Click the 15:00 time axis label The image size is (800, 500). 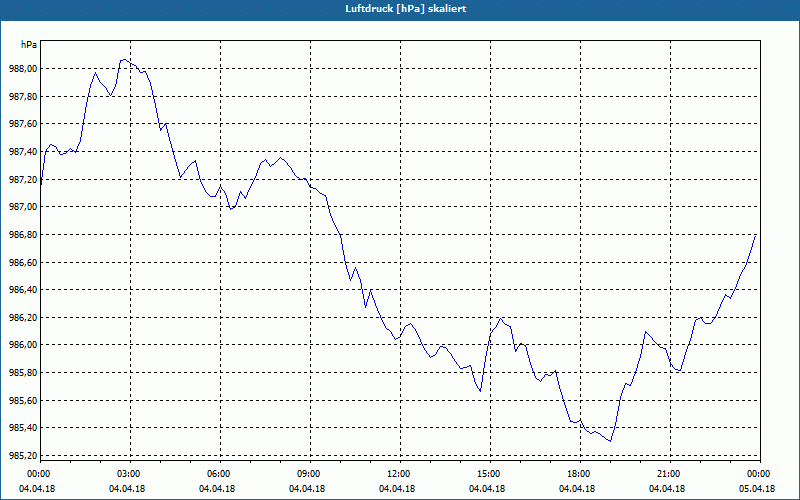tap(490, 474)
